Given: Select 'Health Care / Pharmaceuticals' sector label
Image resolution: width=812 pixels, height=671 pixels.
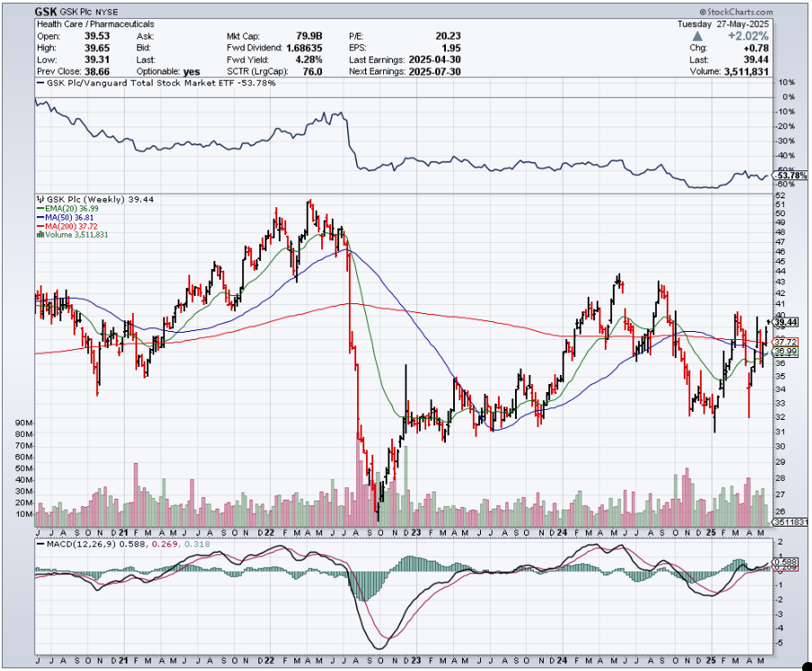Looking at the screenshot, I should coord(95,24).
